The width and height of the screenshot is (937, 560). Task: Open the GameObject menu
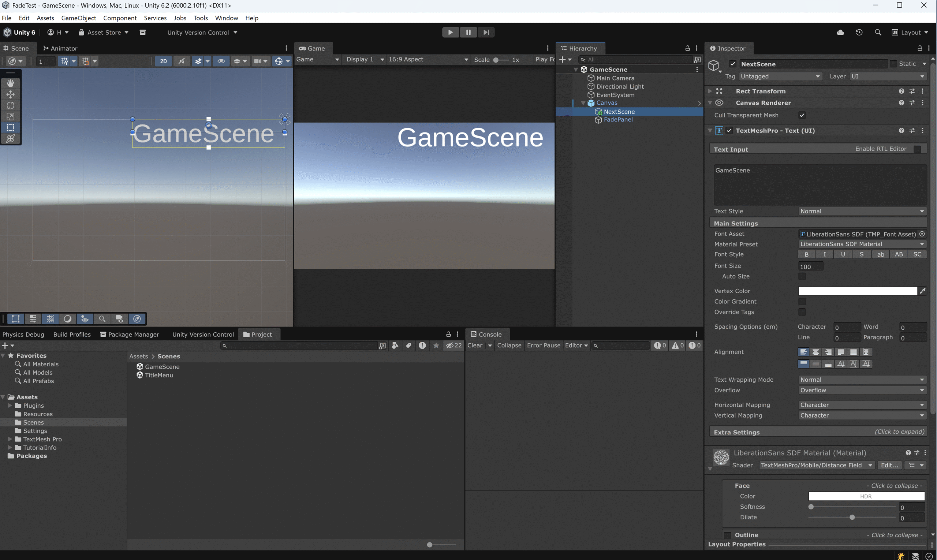(x=78, y=18)
